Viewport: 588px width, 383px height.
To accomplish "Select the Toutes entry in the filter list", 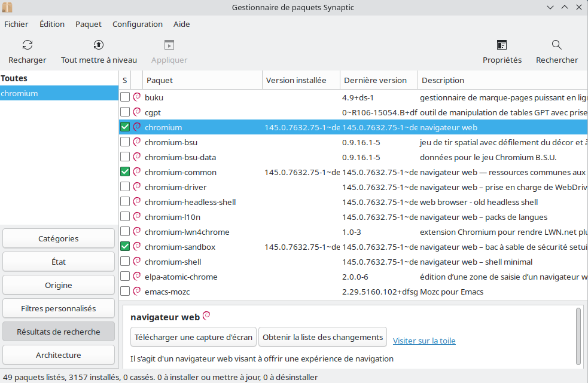I will (14, 78).
